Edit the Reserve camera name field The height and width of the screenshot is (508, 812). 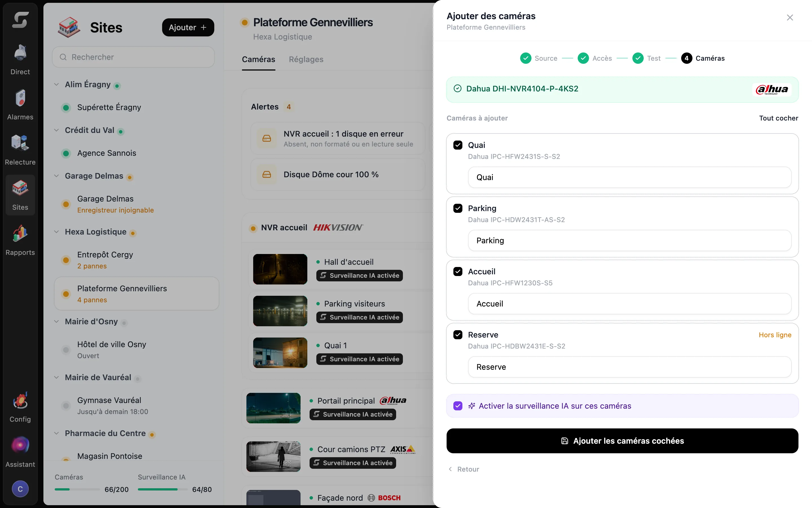pos(630,367)
